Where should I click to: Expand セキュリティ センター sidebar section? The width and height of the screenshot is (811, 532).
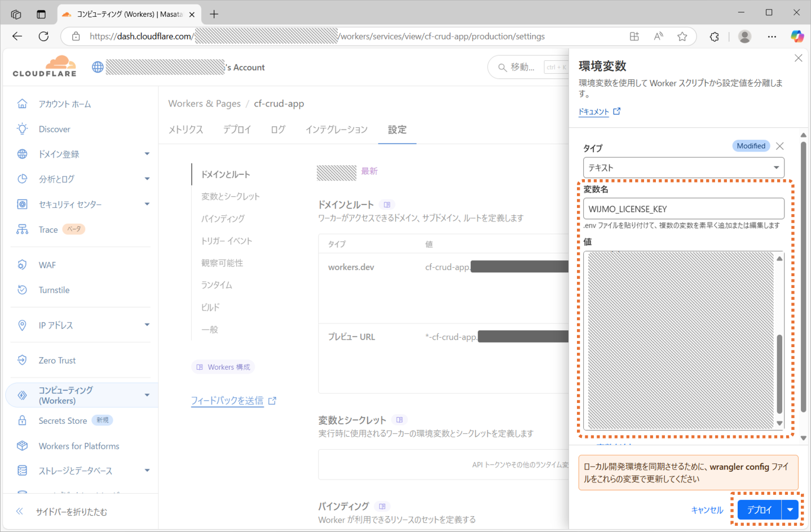coord(147,204)
